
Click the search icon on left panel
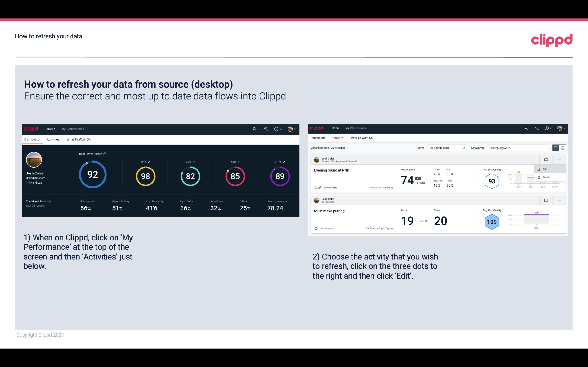(x=254, y=129)
